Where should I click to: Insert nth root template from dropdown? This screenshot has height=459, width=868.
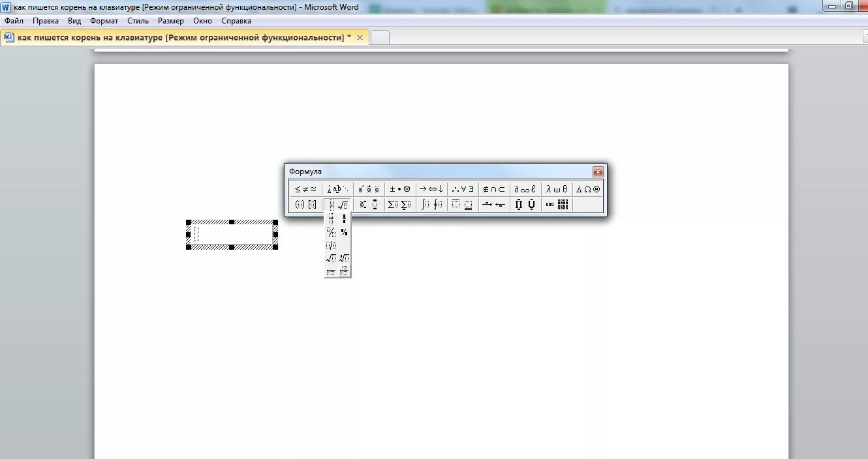tap(344, 258)
